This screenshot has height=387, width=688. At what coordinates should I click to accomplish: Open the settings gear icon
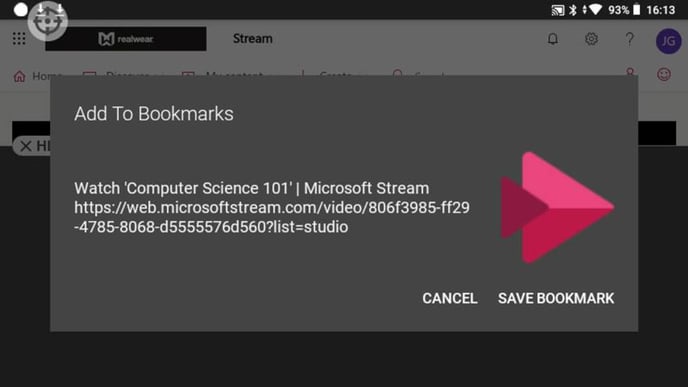[591, 39]
